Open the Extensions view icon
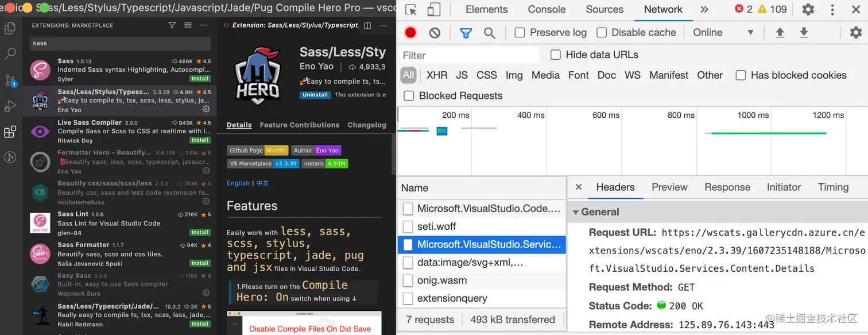 click(10, 132)
